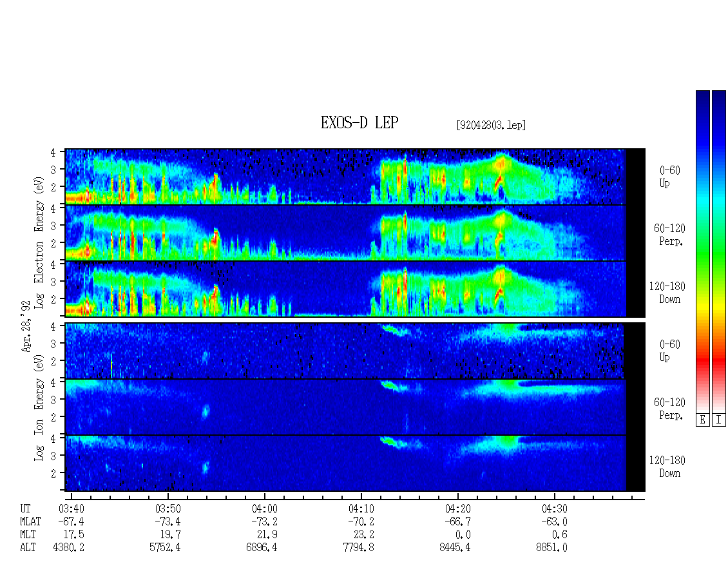Click the MLT value 19.7
This screenshot has width=728, height=564.
tap(170, 535)
